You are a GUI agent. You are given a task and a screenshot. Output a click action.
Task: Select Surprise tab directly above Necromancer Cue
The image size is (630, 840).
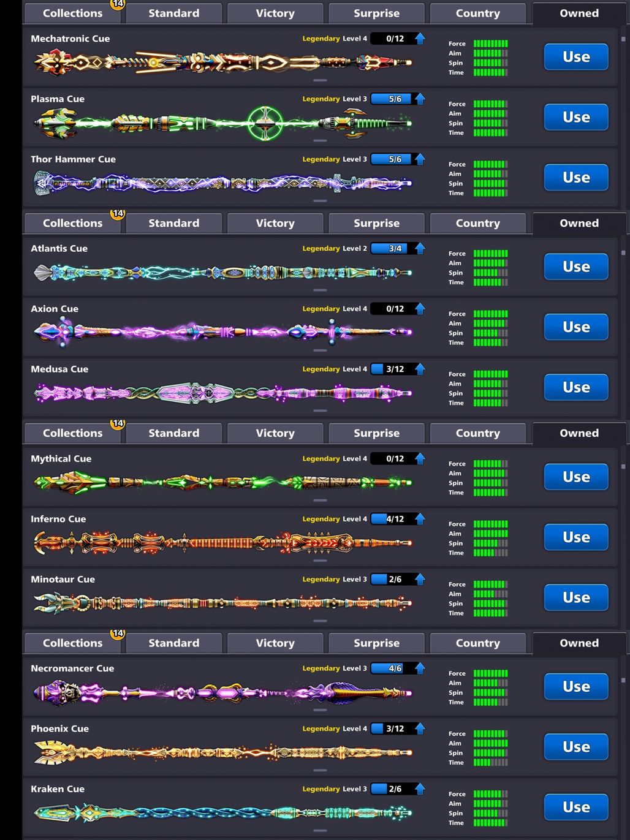(376, 643)
